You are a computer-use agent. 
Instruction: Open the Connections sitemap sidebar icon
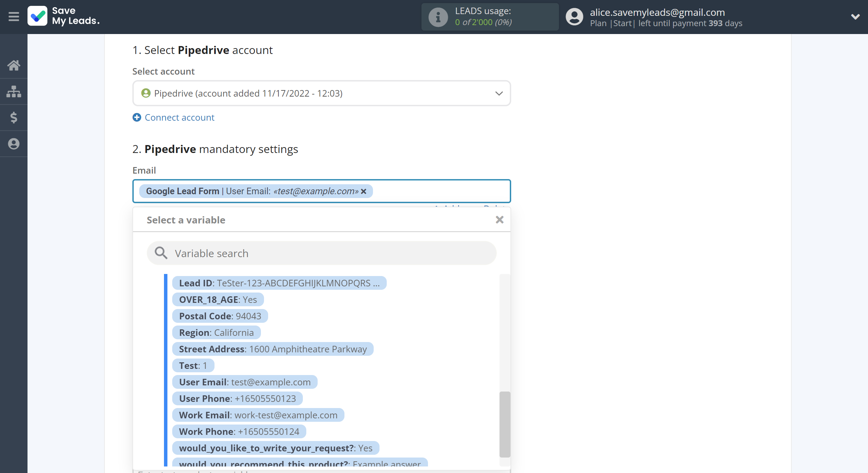pos(14,91)
